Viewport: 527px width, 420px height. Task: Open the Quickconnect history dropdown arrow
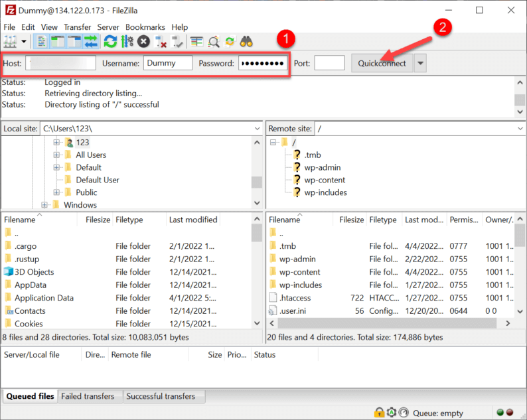(420, 63)
